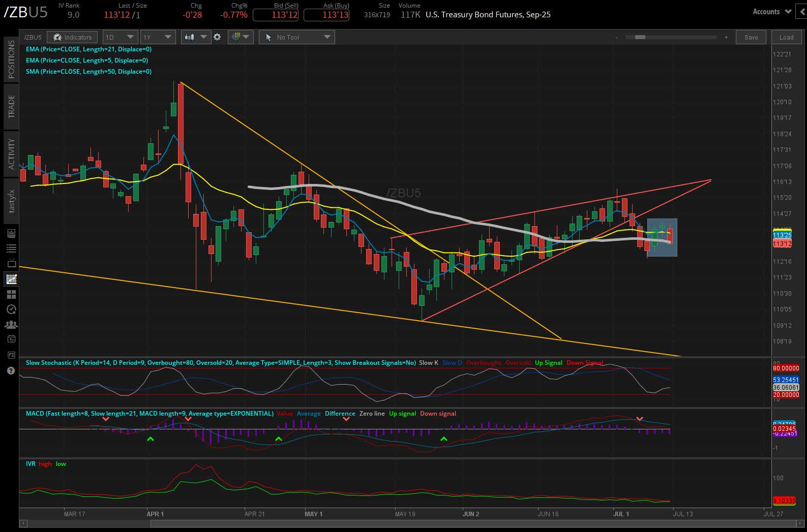Click the 53.25451 Slow D value label
The height and width of the screenshot is (532, 807).
786,380
